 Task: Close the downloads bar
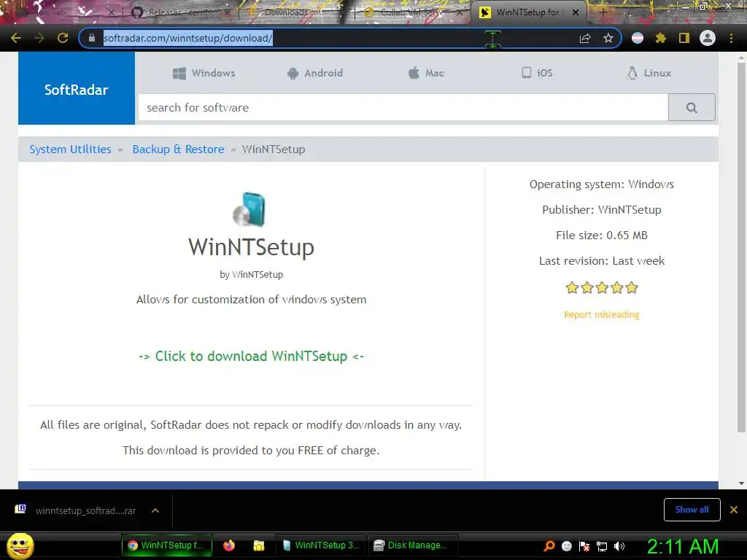pos(734,510)
